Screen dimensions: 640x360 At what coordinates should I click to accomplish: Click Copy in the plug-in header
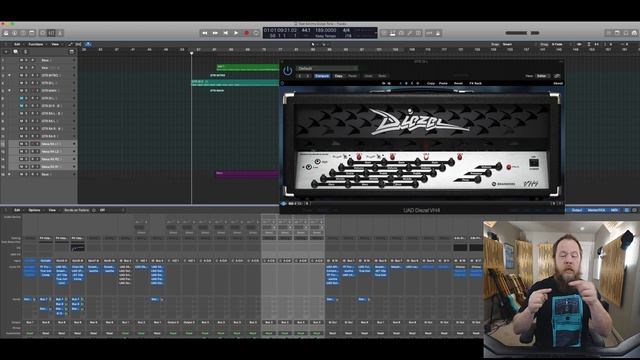coord(338,76)
